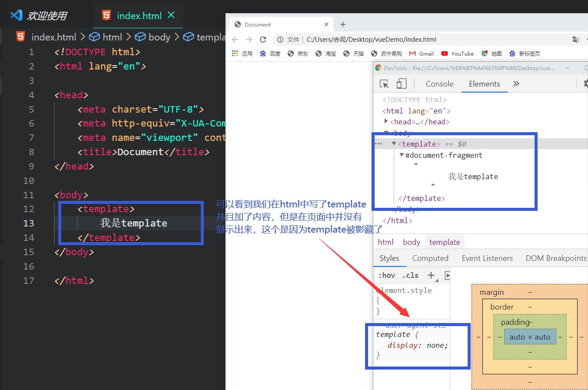Go back in Chrome browser

[235, 40]
